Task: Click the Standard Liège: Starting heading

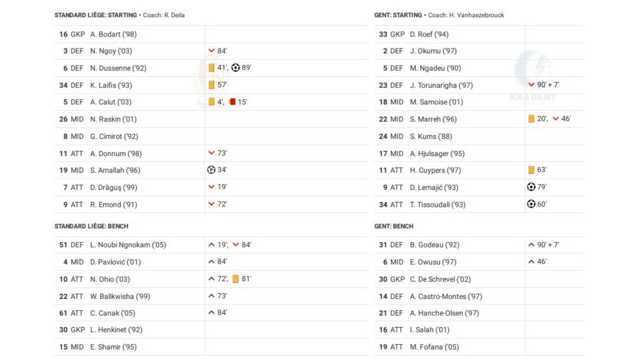Action: pos(96,15)
